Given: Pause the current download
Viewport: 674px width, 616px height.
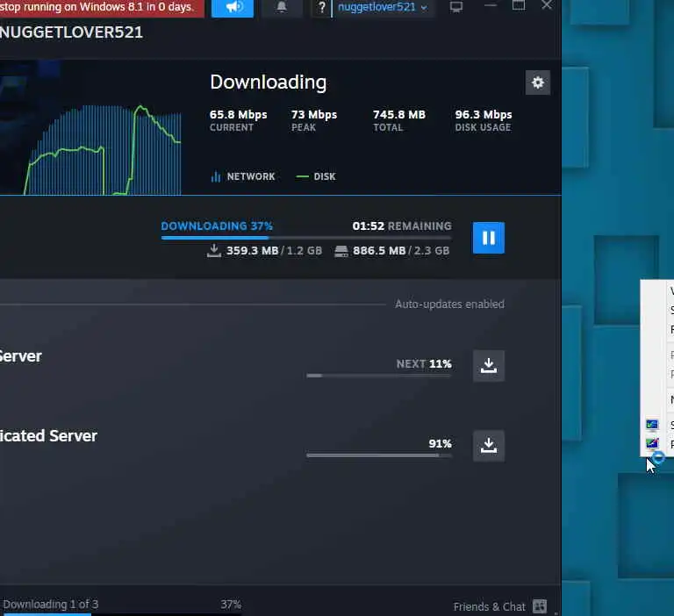Looking at the screenshot, I should click(x=489, y=238).
